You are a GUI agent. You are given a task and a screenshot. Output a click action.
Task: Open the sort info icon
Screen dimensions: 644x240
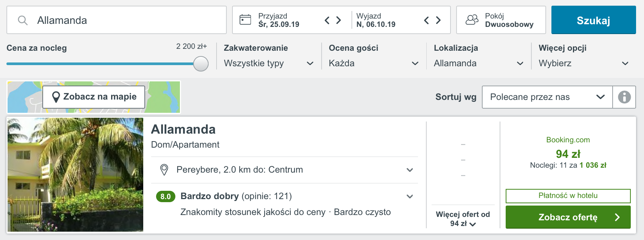624,97
